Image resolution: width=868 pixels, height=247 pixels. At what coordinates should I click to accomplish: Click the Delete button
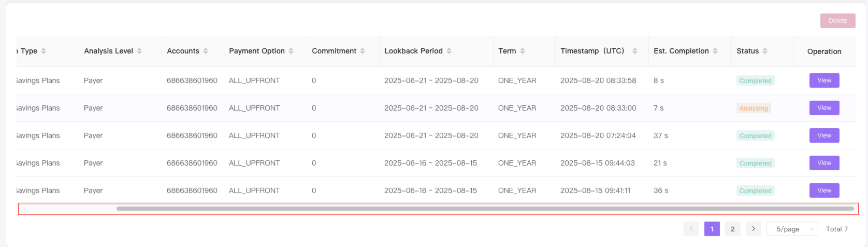pyautogui.click(x=838, y=21)
